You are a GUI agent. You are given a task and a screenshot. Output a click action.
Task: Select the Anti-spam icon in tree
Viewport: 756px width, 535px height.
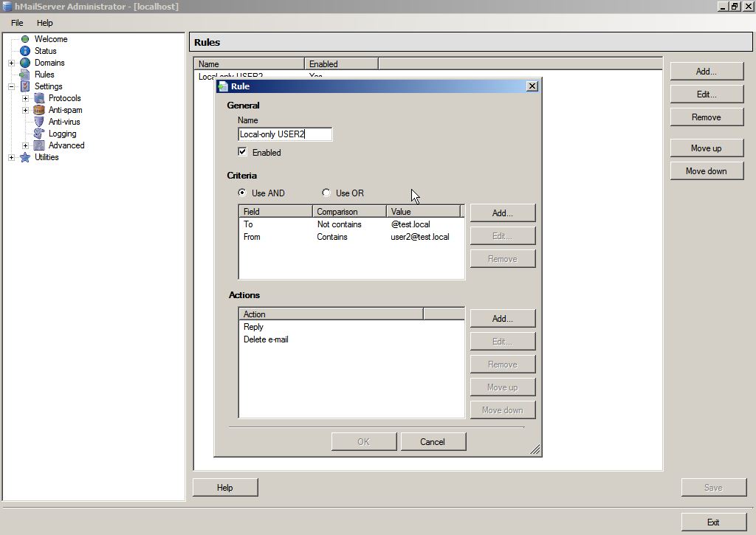(x=39, y=110)
